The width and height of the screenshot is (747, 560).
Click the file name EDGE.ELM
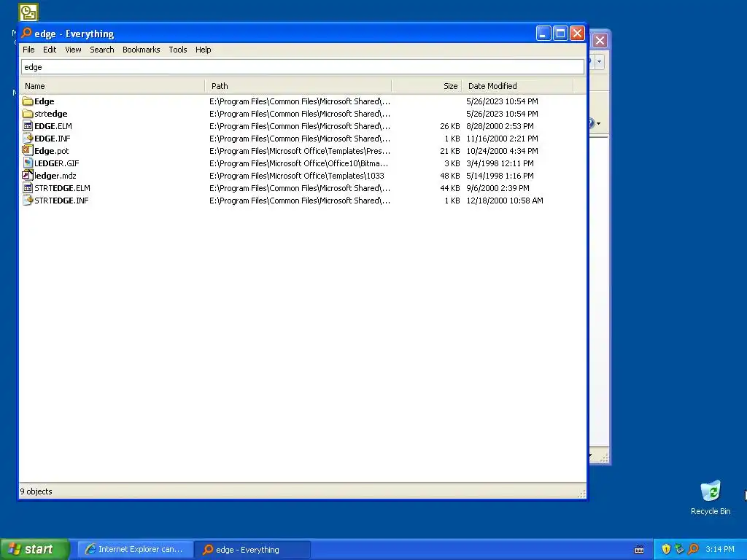tap(53, 126)
